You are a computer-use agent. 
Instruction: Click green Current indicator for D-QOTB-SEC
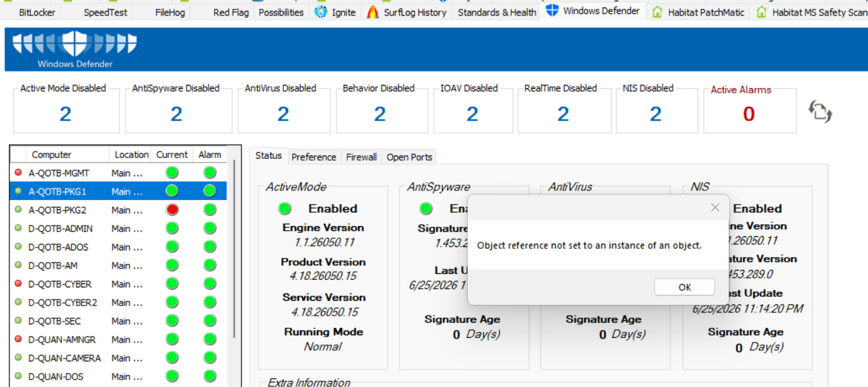172,321
